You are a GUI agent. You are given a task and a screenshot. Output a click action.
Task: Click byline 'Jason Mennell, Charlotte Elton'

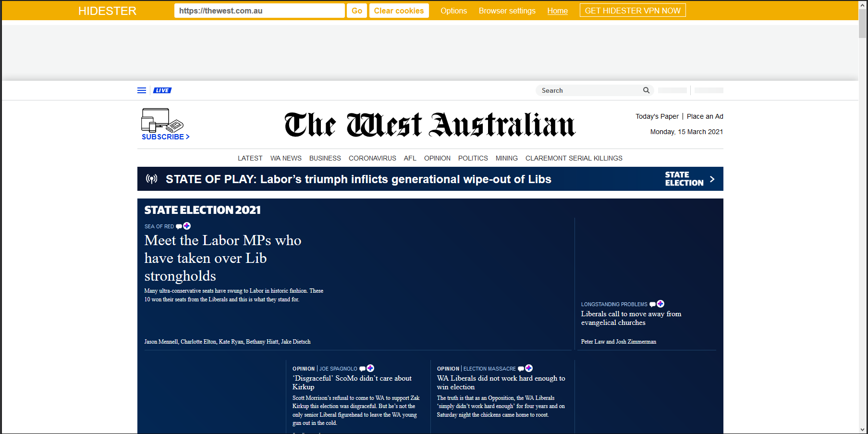[x=227, y=342]
